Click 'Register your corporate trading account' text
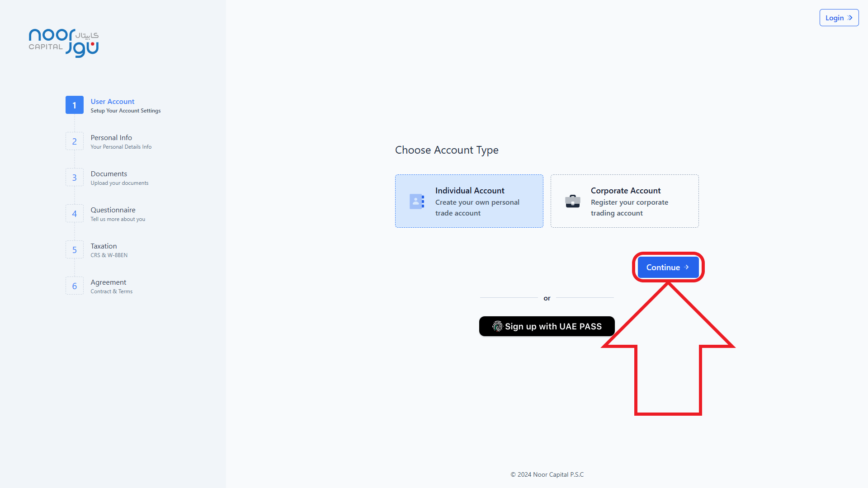 (x=629, y=208)
